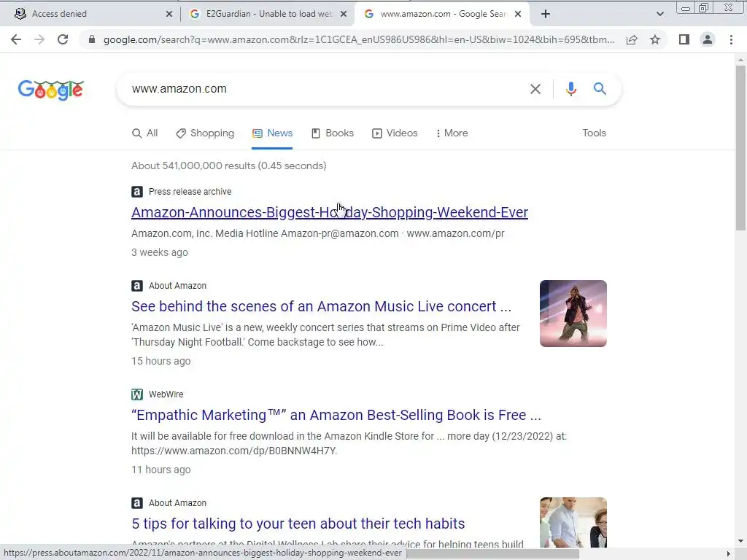747x560 pixels.
Task: Open search Tools options
Action: [x=594, y=133]
